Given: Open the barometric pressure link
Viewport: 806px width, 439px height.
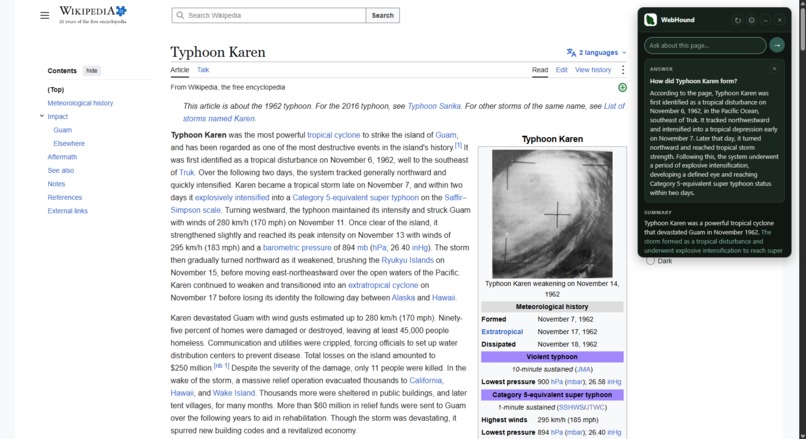Looking at the screenshot, I should click(x=297, y=247).
